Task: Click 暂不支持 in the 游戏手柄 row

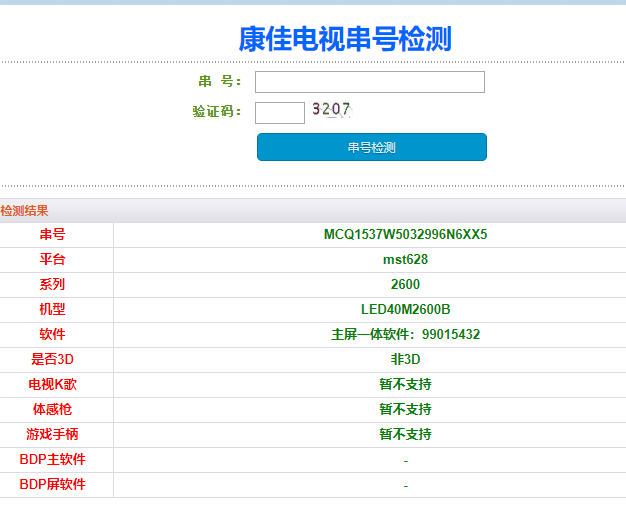Action: [405, 434]
